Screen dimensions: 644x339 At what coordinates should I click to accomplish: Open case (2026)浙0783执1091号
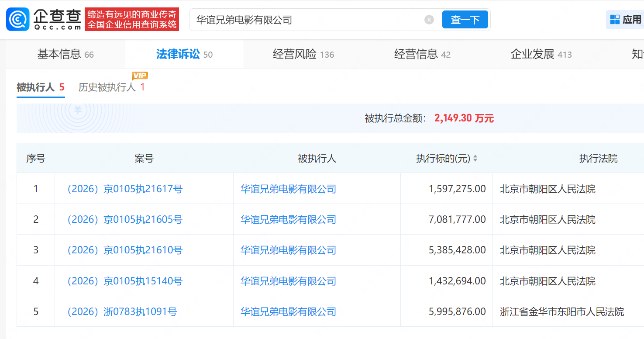tap(122, 311)
